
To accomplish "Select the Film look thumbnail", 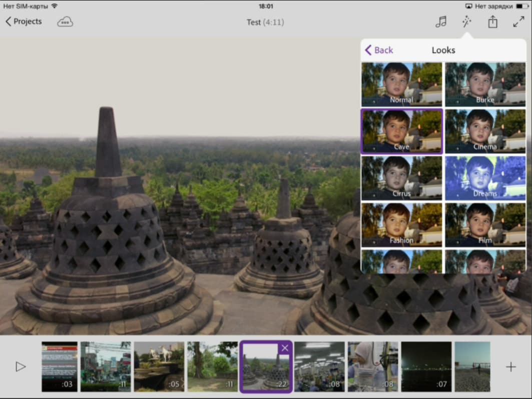I will point(485,225).
